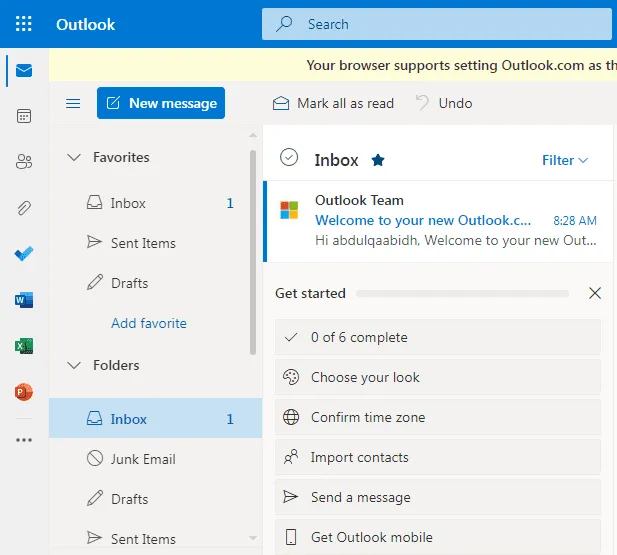Click the Get started progress bar

click(x=462, y=294)
